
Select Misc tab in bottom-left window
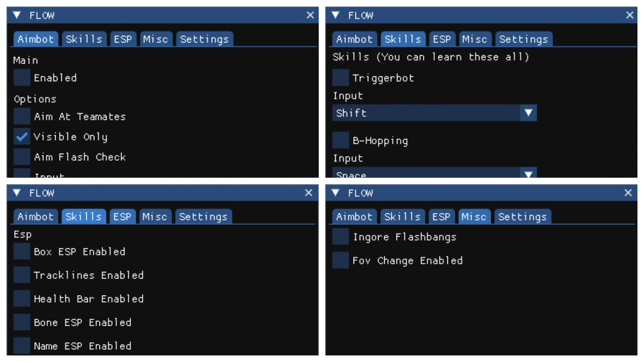point(155,217)
